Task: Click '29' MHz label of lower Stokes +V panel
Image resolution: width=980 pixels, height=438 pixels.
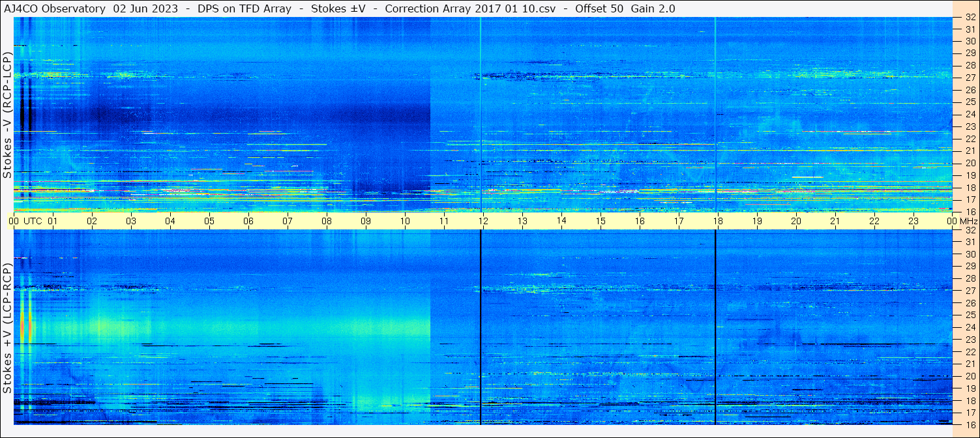Action: [970, 267]
